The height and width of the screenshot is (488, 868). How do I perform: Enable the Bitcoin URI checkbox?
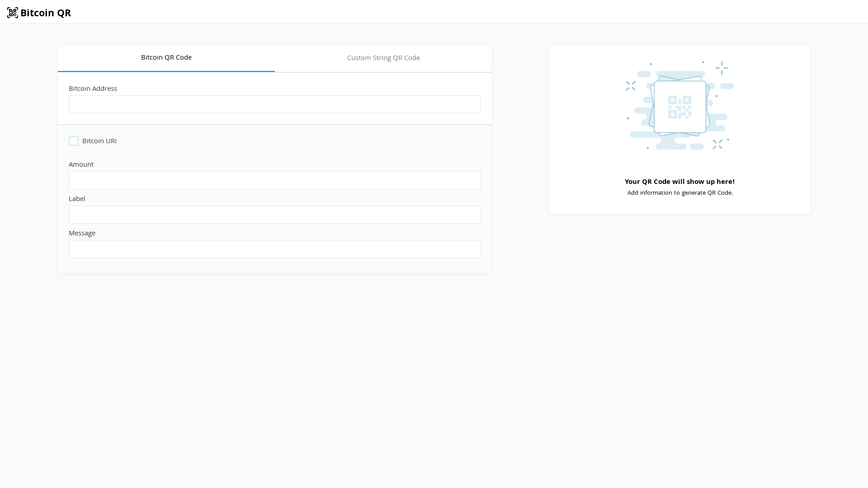(x=74, y=141)
